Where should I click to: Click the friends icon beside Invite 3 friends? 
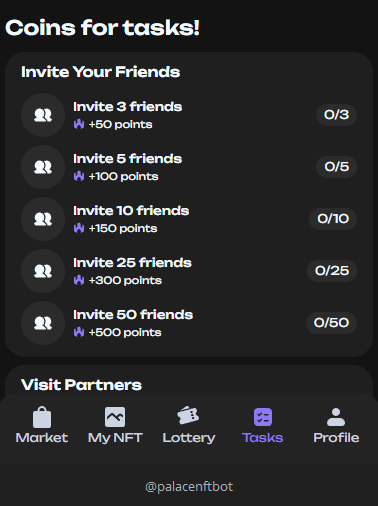pos(43,115)
